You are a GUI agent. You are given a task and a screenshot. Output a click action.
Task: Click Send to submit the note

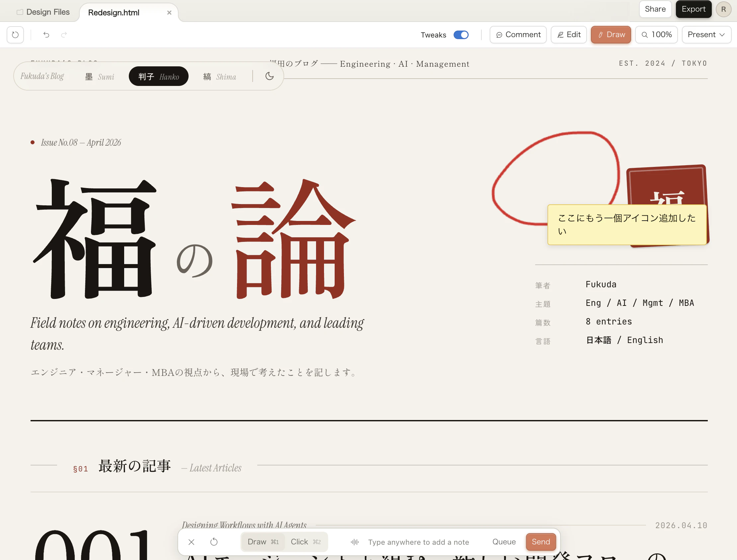540,542
